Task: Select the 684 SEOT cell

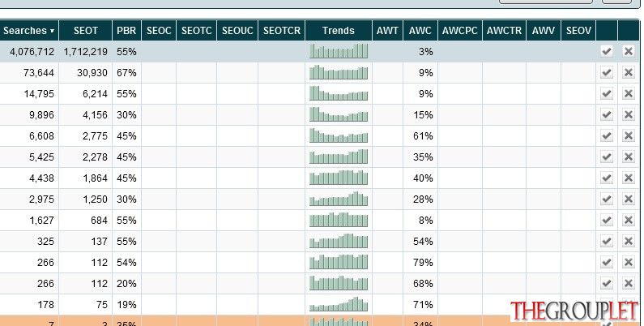Action: coord(85,221)
